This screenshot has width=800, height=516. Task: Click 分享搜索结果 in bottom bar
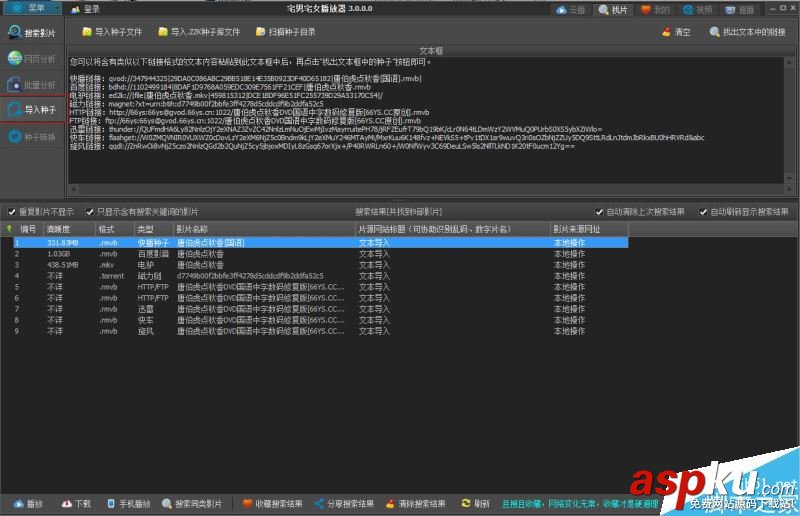coord(344,504)
